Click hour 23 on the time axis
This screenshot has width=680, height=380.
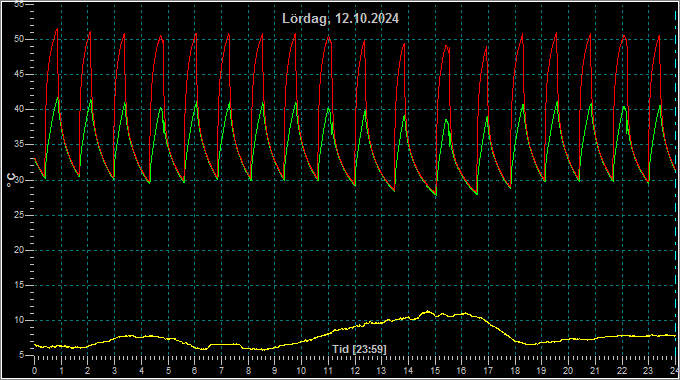pyautogui.click(x=648, y=371)
